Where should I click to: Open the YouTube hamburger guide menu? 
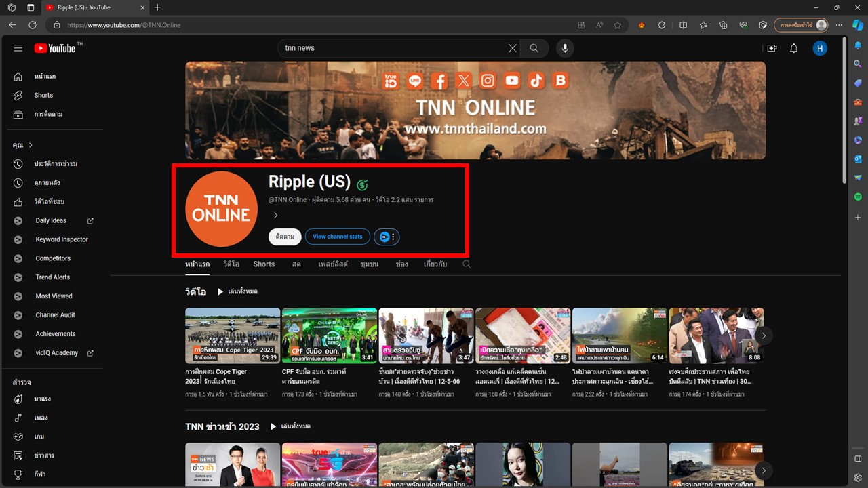pyautogui.click(x=18, y=48)
